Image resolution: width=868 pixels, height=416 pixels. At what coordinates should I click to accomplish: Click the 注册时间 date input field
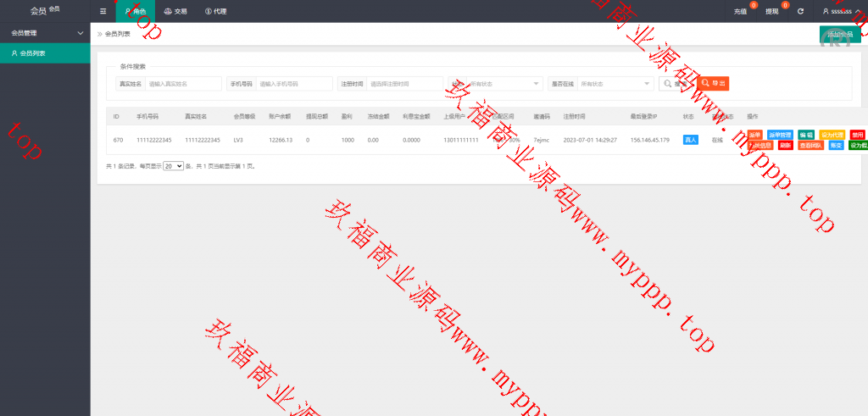pyautogui.click(x=404, y=84)
